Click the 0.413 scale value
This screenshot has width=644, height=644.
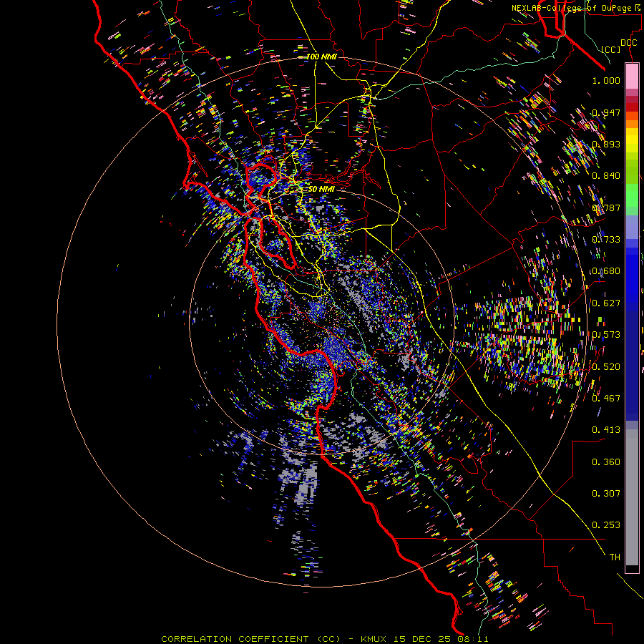coord(606,430)
